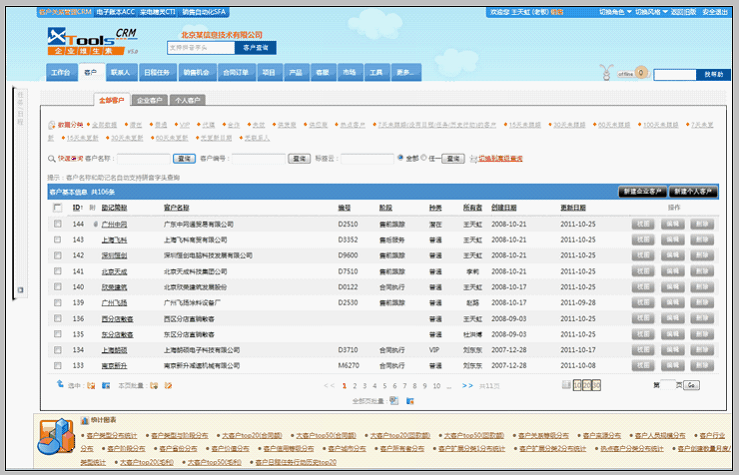Click the batch operation icon below the table
The width and height of the screenshot is (740, 476).
click(393, 400)
